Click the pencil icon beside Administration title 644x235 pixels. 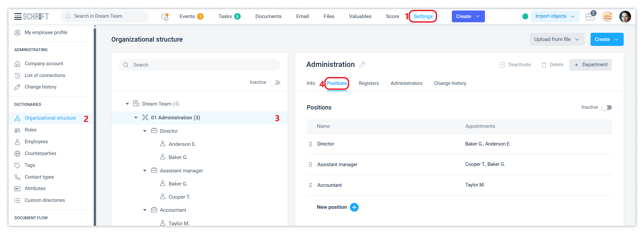click(x=362, y=65)
